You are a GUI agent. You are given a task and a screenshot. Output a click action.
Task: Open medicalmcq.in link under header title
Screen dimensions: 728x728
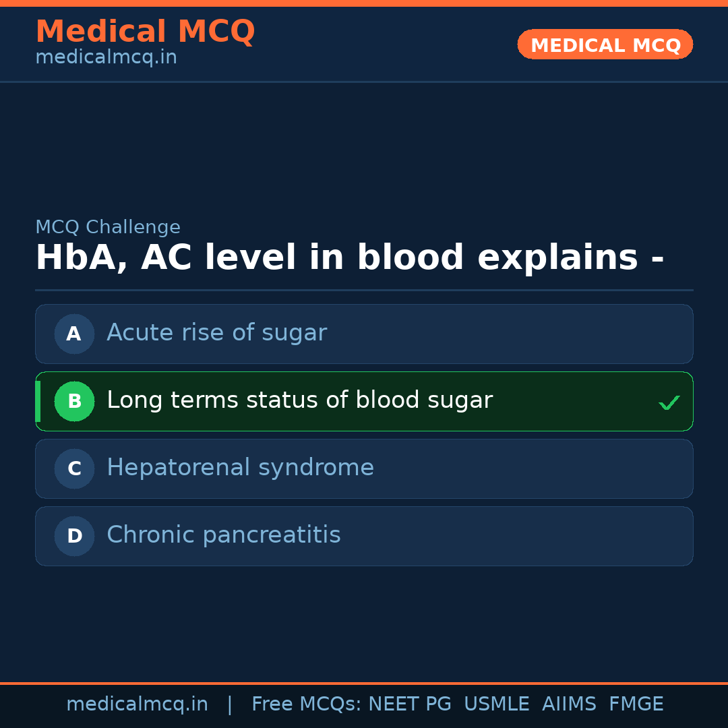106,58
